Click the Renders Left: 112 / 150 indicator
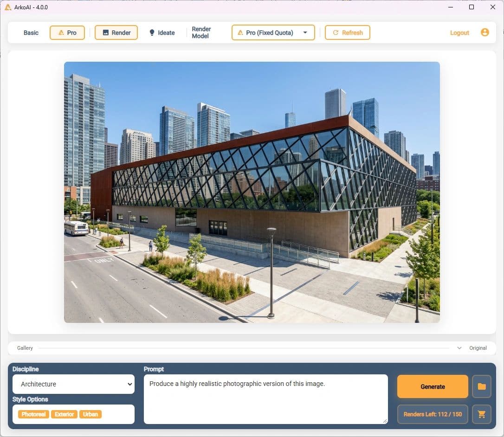 433,415
